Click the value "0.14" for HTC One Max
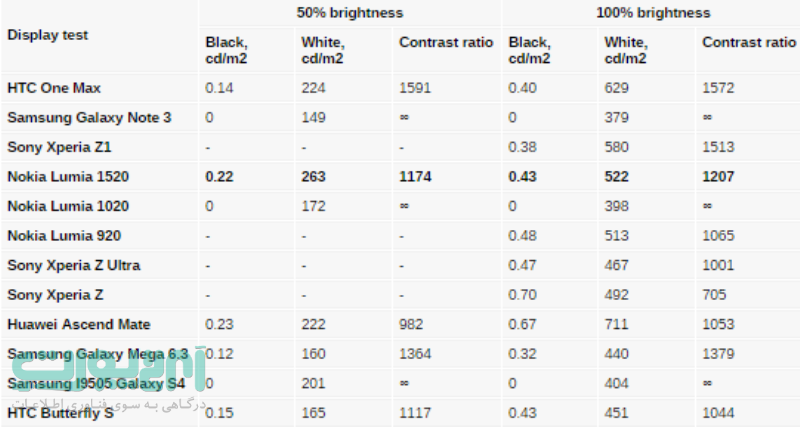 coord(219,88)
